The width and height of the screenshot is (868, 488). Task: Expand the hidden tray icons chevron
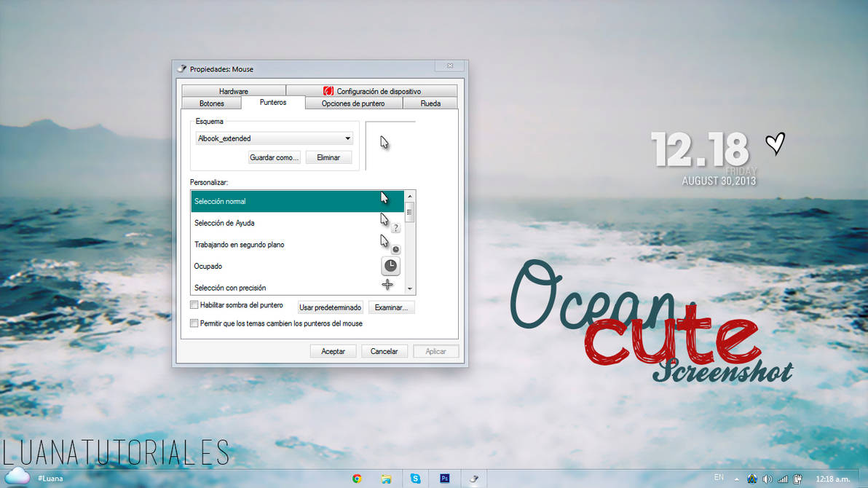tap(737, 479)
